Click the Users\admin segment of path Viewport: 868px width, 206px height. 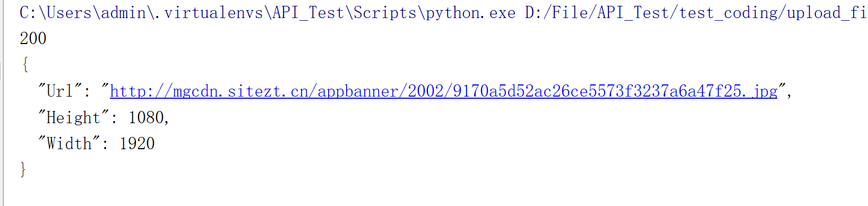[96, 13]
